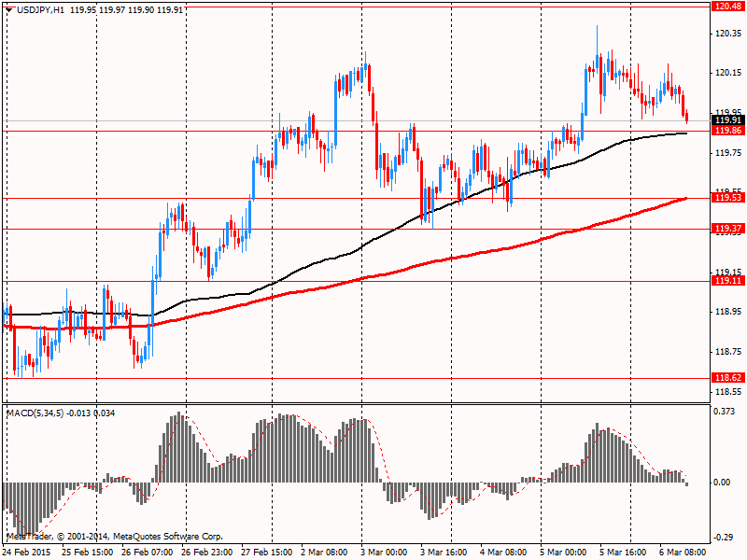Image resolution: width=747 pixels, height=560 pixels.
Task: Select the red 119.37 level label
Action: [728, 229]
